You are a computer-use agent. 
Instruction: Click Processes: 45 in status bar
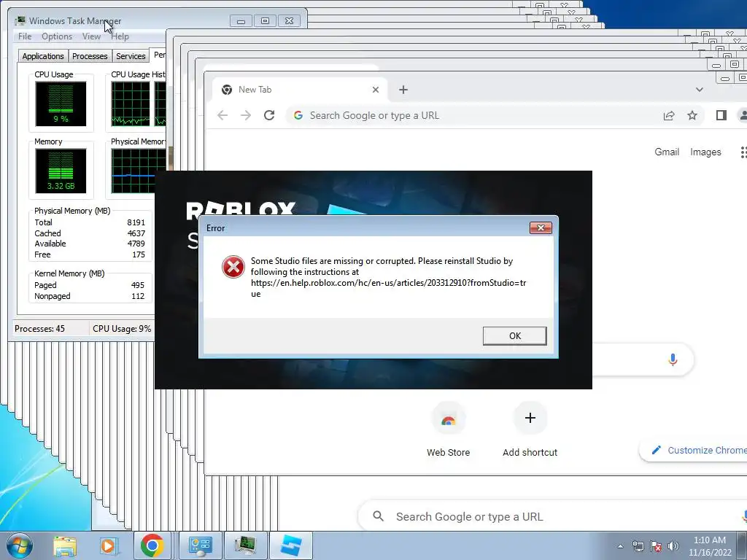pos(39,329)
